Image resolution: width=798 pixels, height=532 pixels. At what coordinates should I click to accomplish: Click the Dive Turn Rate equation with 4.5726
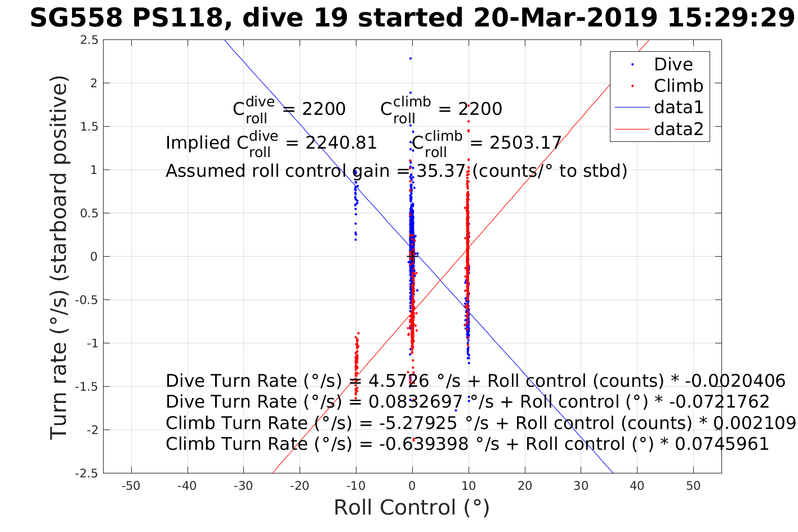475,381
